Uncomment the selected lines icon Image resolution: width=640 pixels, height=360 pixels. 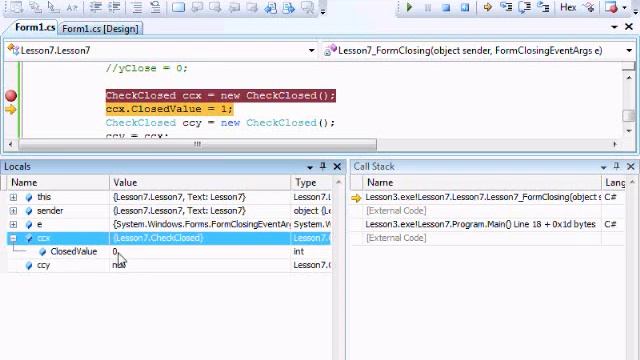point(155,7)
